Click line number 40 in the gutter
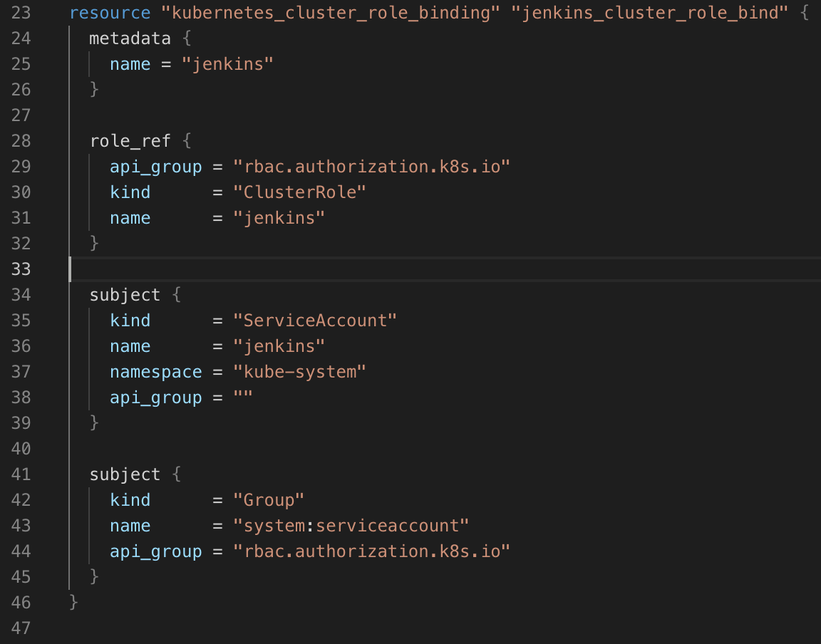 [x=21, y=448]
